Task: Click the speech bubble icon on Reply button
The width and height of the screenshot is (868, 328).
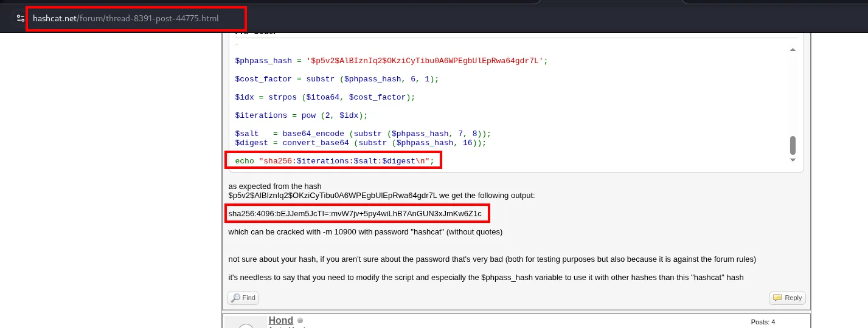Action: (777, 298)
